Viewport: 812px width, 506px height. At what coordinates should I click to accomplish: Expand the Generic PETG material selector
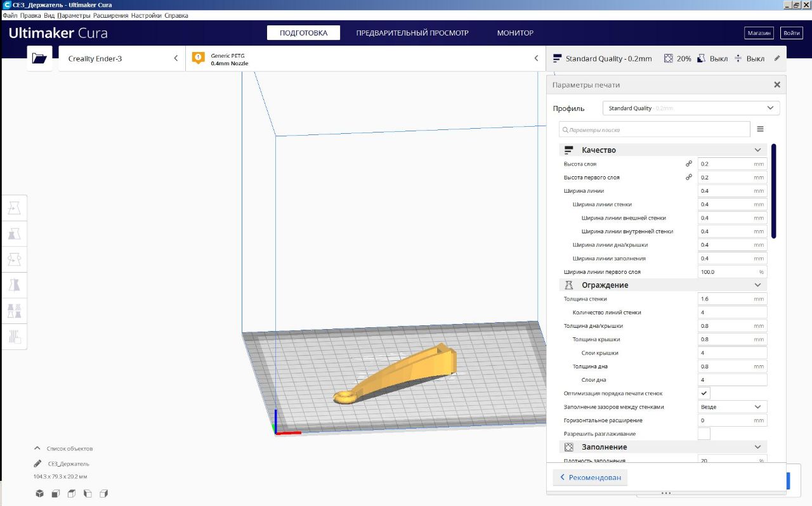(365, 58)
